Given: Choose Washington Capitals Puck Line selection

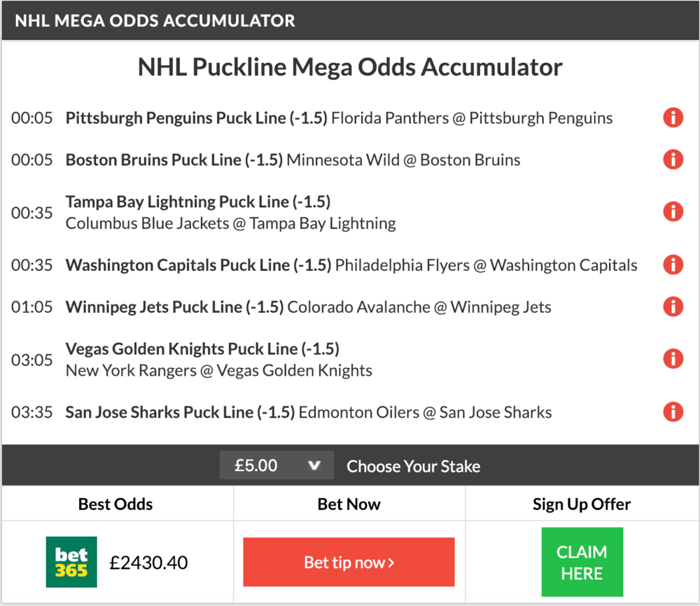Looking at the screenshot, I should (197, 265).
